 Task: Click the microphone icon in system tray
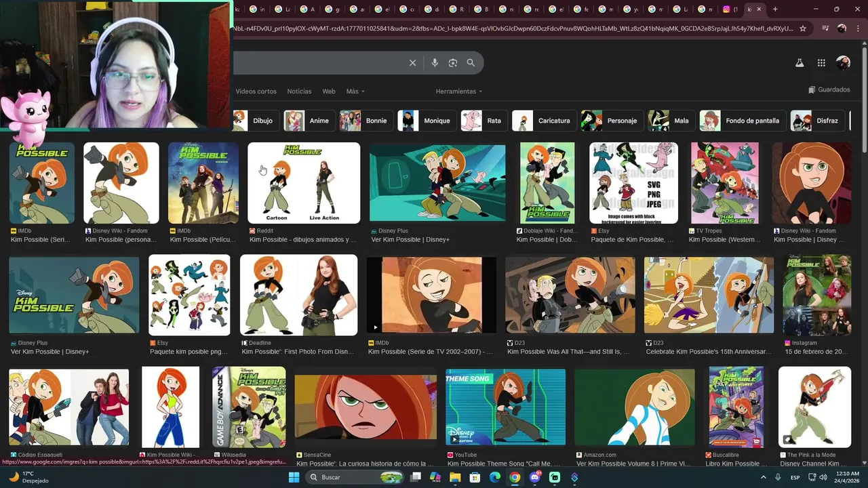778,477
